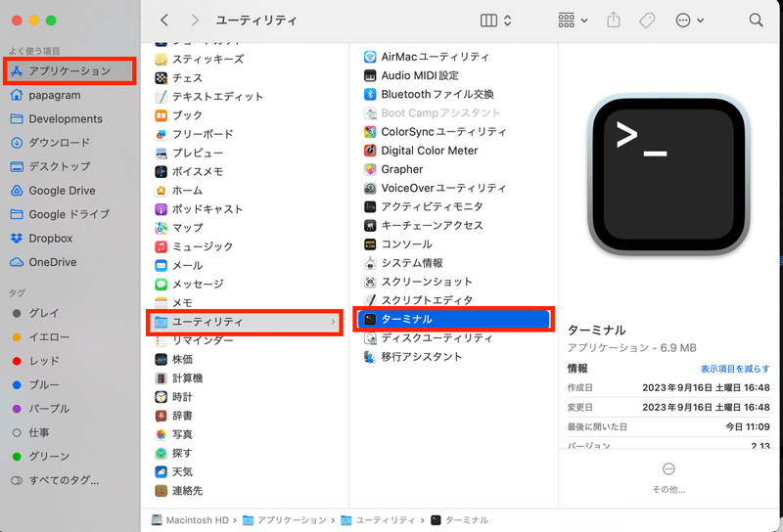Select ディスクユーティリティ
Image resolution: width=783 pixels, height=532 pixels.
[x=429, y=338]
